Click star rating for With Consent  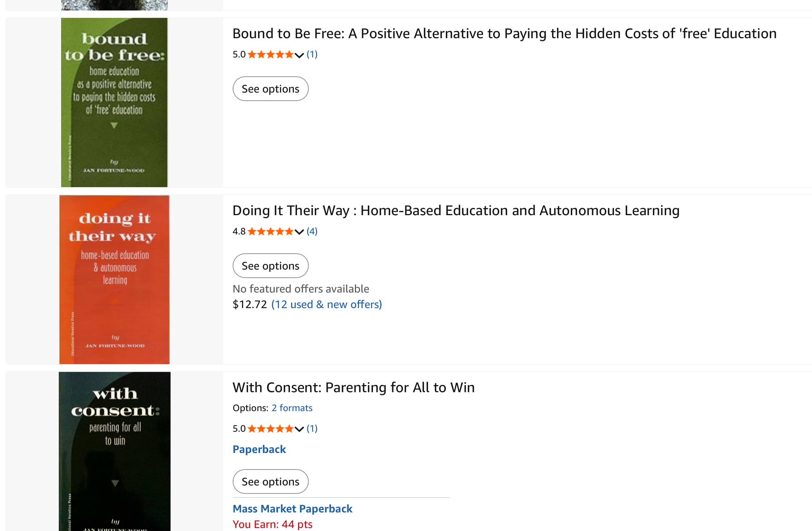click(270, 429)
